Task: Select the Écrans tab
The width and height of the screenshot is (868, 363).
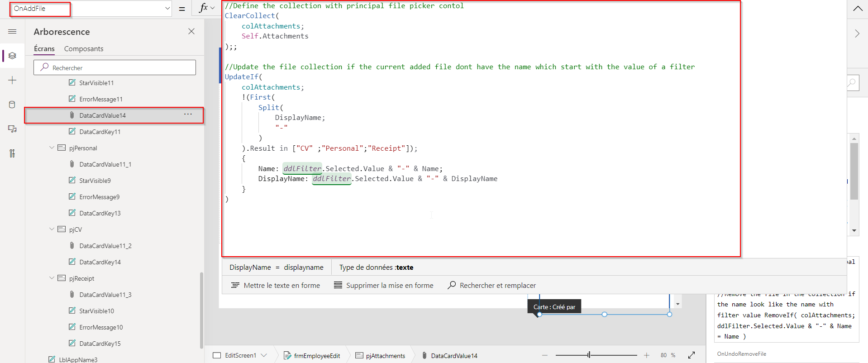Action: [44, 49]
